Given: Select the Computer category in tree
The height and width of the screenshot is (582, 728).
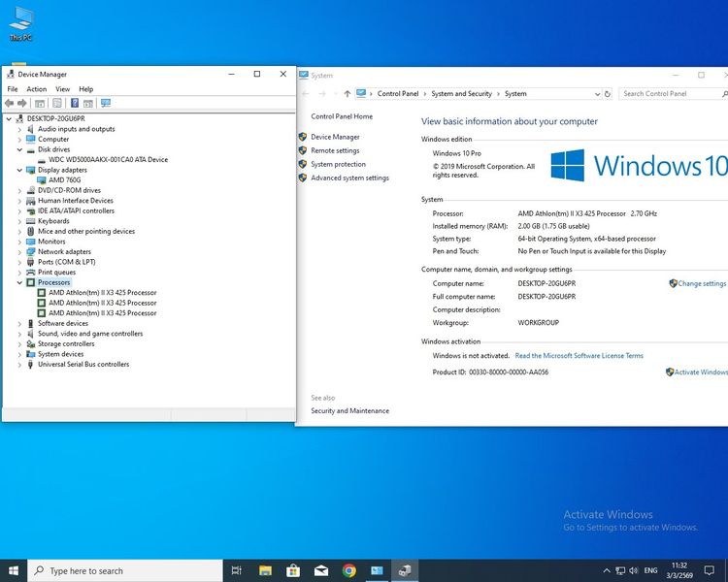Looking at the screenshot, I should [x=53, y=140].
